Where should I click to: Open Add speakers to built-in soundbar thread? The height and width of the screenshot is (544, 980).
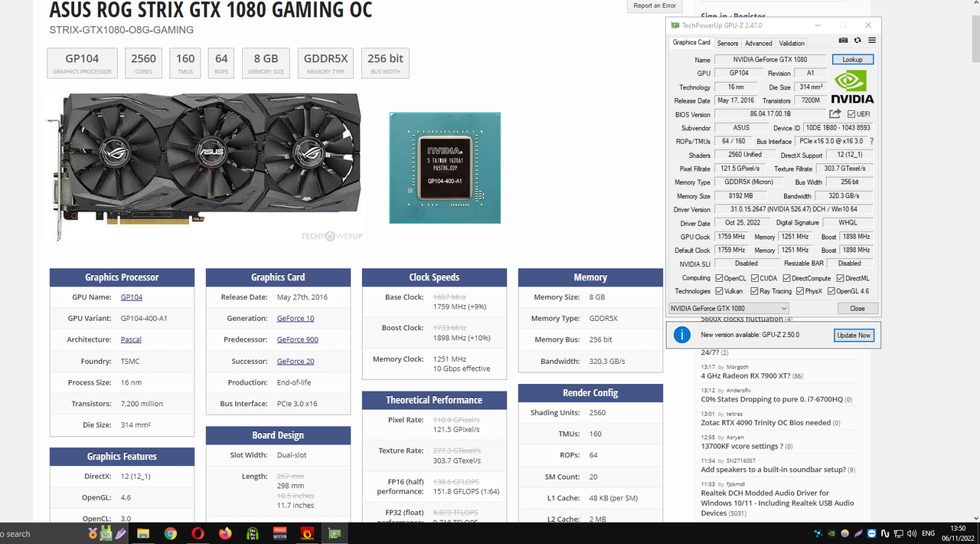point(773,470)
